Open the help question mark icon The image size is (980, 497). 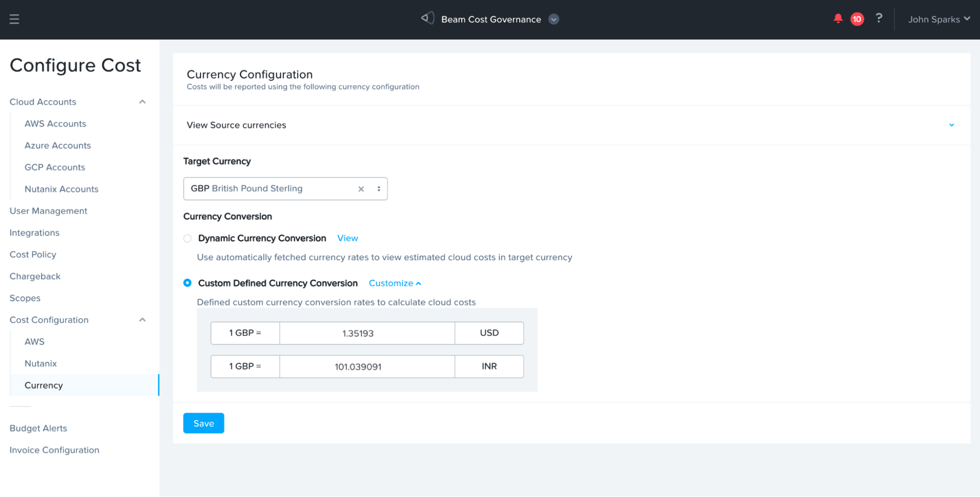[879, 19]
